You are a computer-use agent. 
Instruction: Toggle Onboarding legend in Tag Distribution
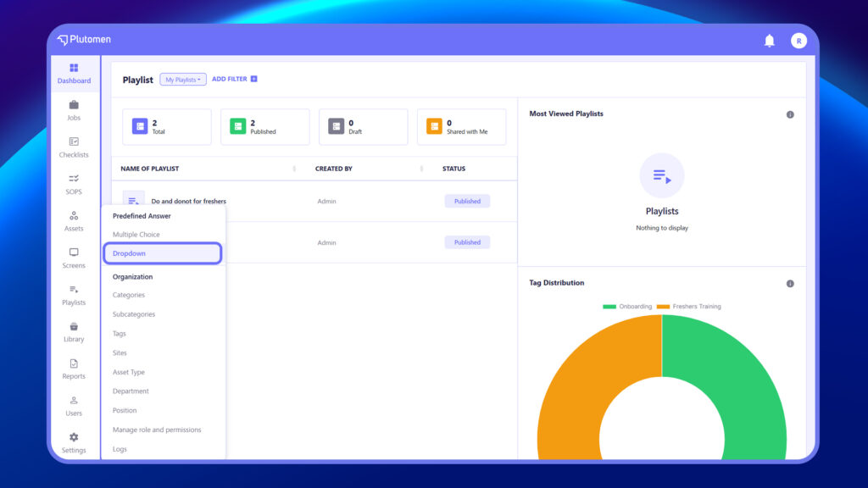tap(627, 307)
